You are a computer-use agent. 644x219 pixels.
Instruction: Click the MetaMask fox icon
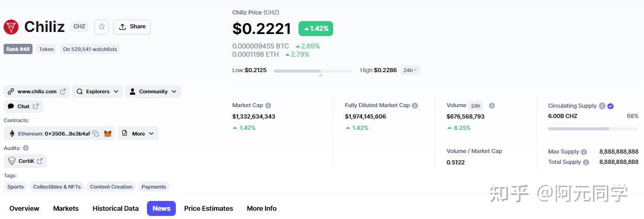(108, 133)
